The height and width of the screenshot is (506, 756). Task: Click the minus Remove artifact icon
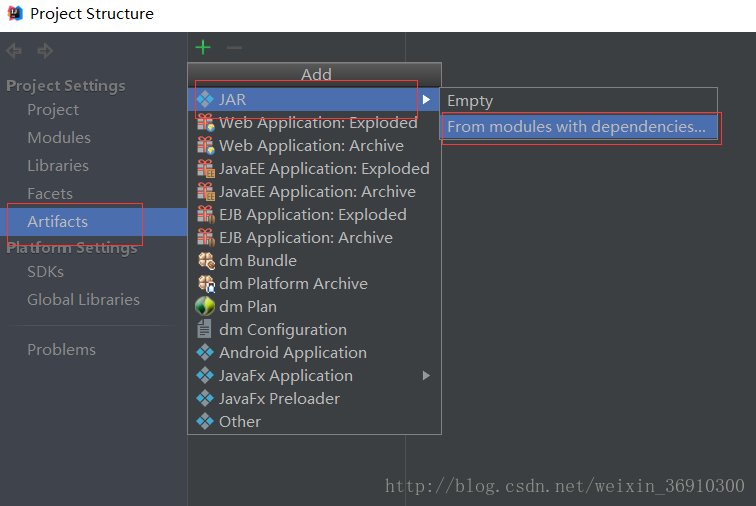234,47
